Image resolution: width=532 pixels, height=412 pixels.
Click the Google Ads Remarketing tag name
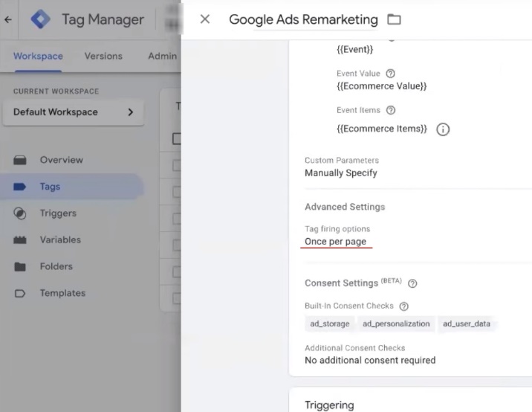[x=302, y=19]
